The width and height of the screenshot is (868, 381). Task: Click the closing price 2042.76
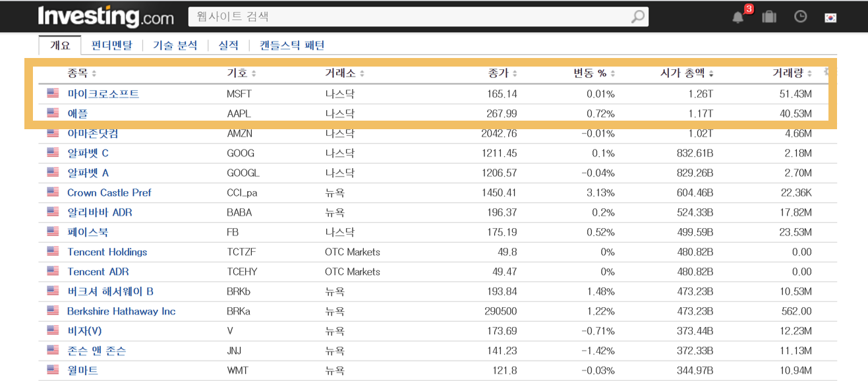click(499, 133)
